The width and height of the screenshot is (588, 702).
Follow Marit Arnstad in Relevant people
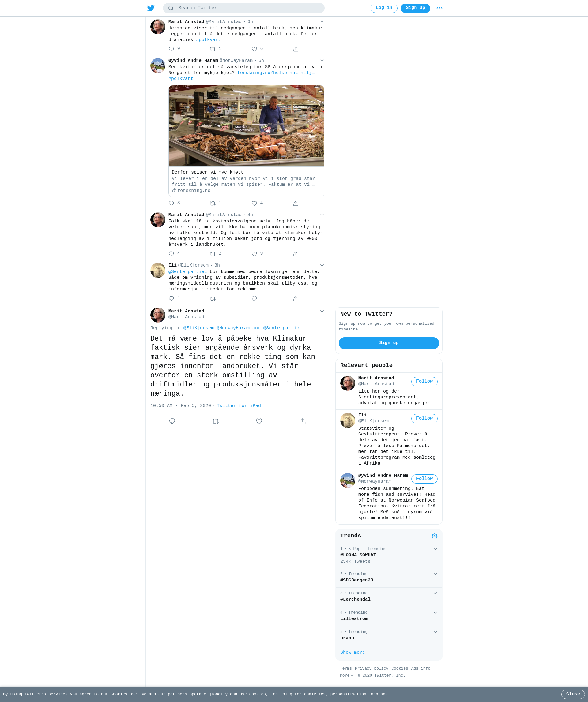pyautogui.click(x=424, y=381)
